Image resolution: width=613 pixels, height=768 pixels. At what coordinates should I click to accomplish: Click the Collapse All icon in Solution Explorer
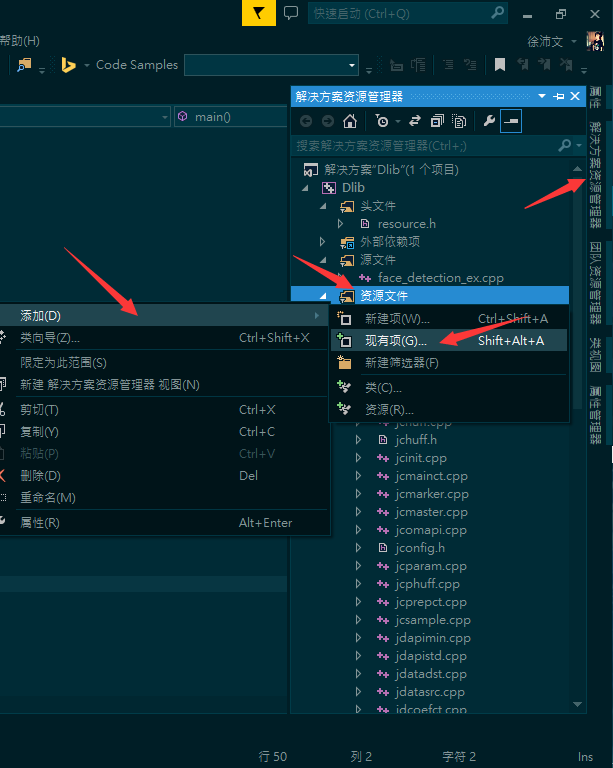(x=436, y=121)
